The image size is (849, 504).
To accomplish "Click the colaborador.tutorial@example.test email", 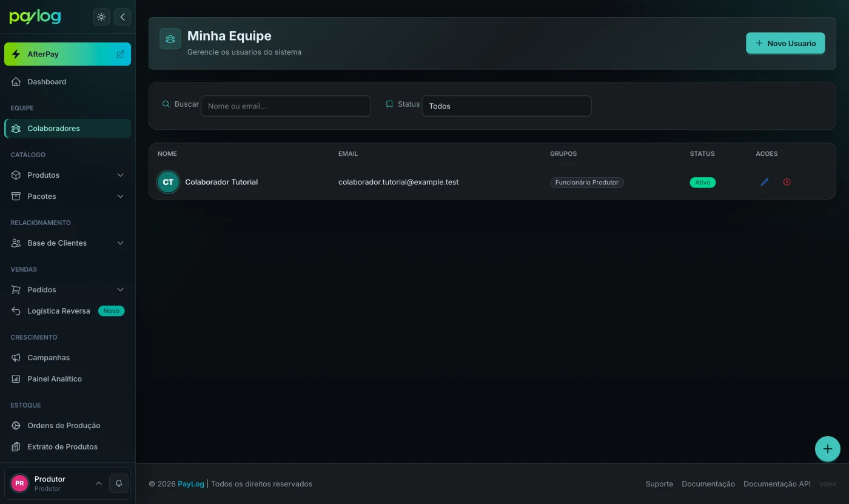I will click(398, 182).
